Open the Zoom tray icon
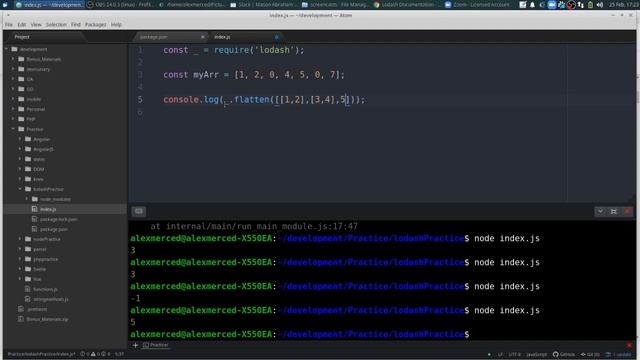This screenshot has width=640, height=360. coord(552,5)
